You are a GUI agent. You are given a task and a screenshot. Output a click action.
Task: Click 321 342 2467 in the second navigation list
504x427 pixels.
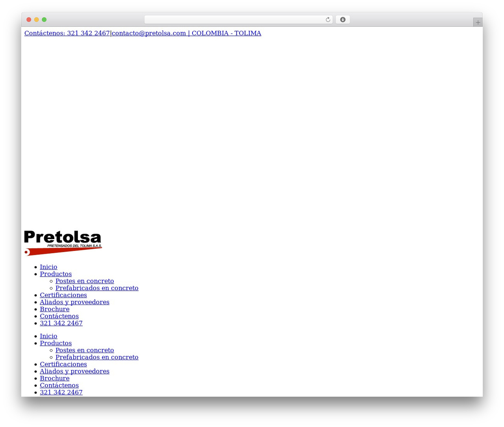[61, 392]
